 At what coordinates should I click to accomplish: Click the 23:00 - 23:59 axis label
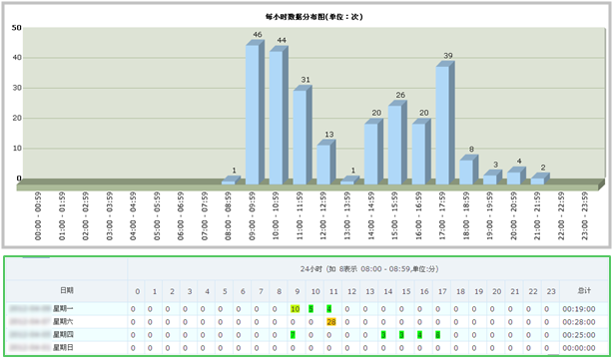(x=585, y=215)
